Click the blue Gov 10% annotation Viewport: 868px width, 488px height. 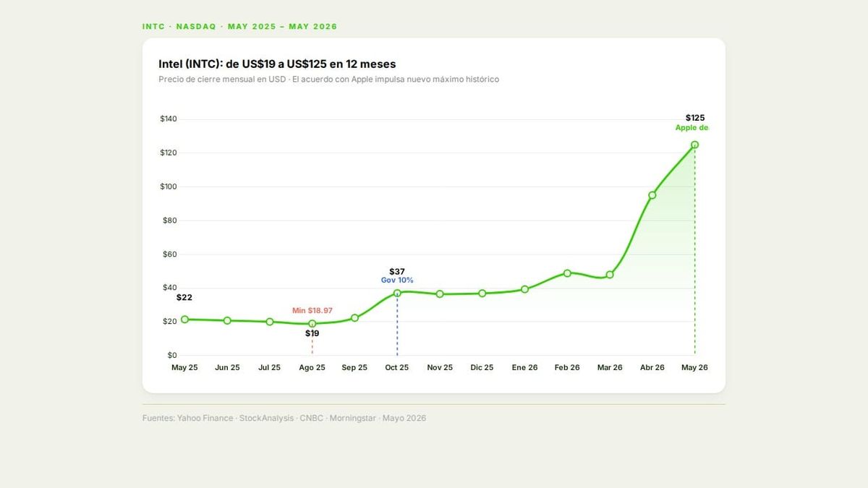[397, 281]
